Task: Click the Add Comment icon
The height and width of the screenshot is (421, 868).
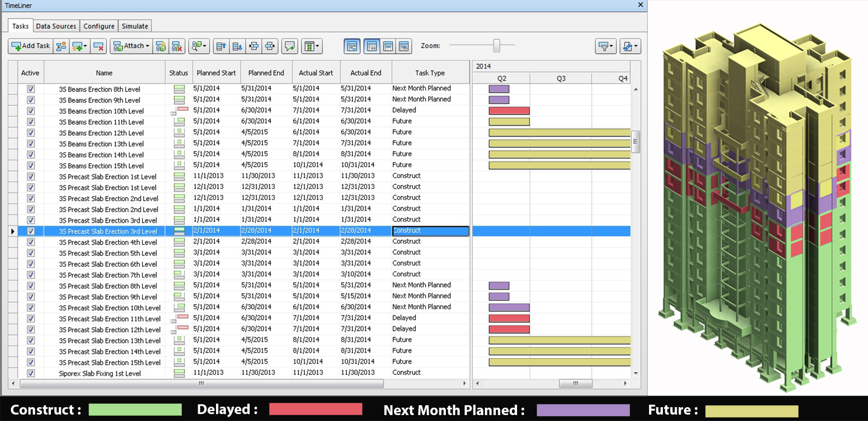Action: (x=290, y=46)
